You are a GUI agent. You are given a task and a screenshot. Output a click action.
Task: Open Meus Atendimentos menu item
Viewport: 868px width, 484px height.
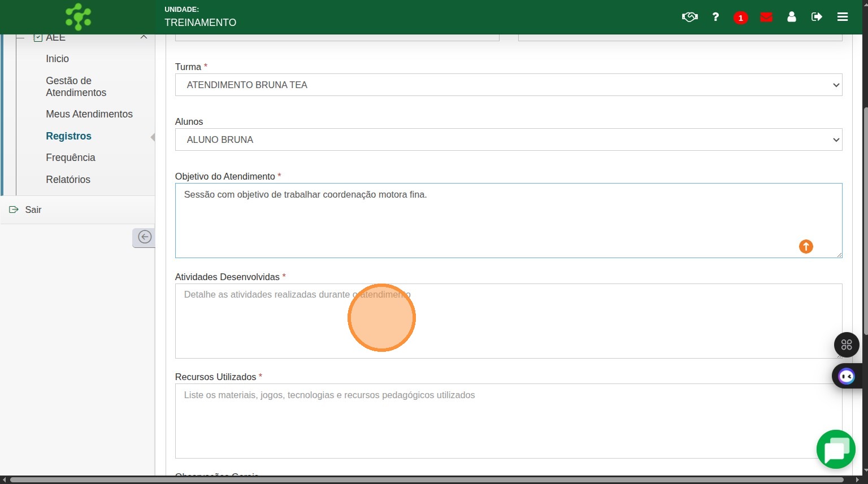pos(89,114)
